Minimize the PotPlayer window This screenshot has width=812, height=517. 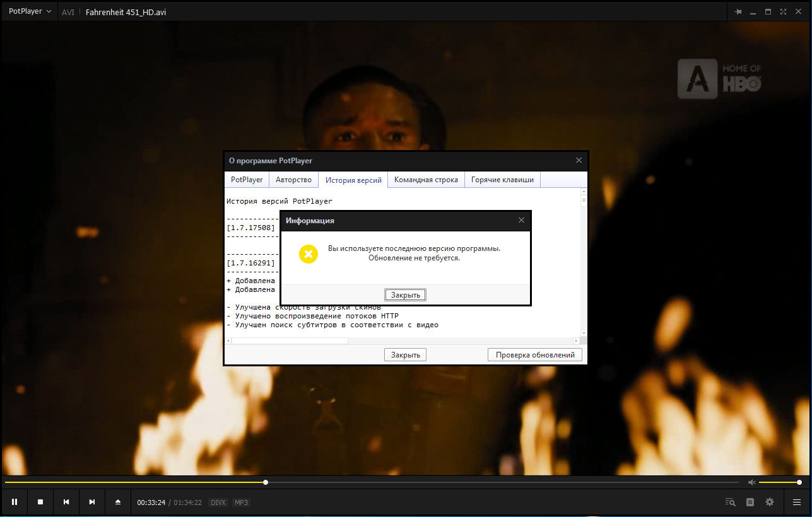coord(753,11)
